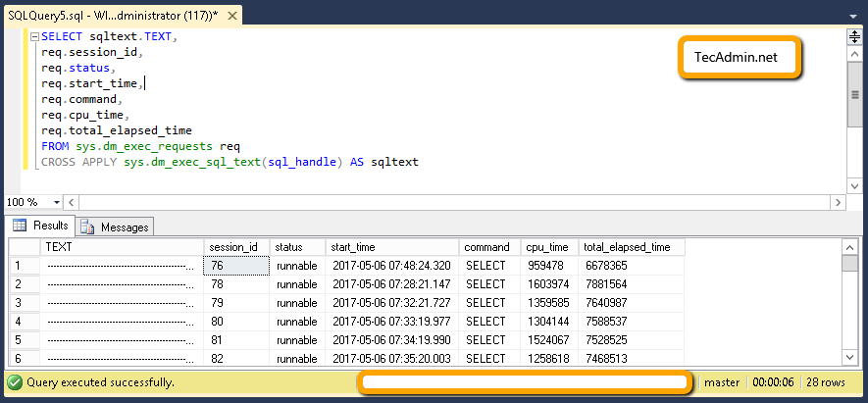The image size is (868, 403).
Task: Click cpu_time value 1304144
Action: point(549,322)
